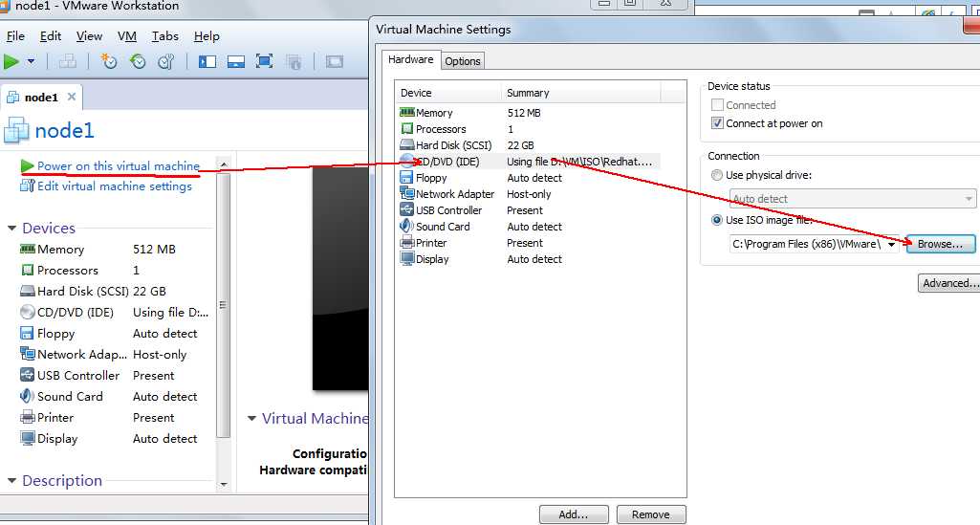Uncheck Connect at power on

point(717,123)
